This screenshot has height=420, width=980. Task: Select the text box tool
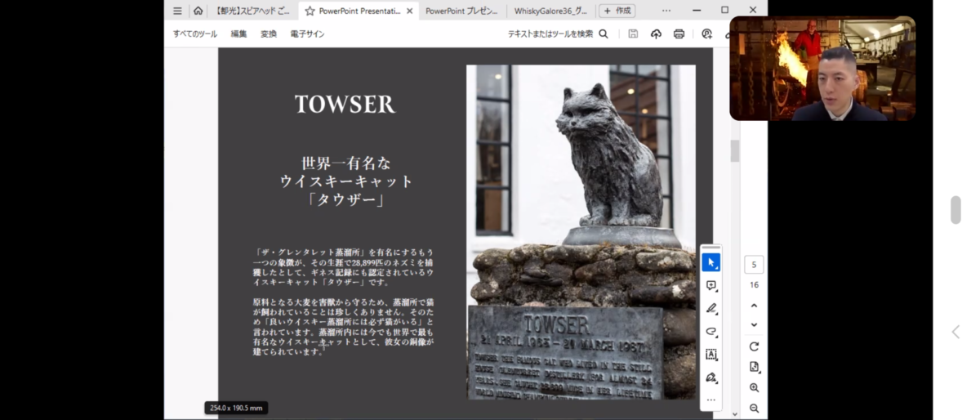(711, 355)
